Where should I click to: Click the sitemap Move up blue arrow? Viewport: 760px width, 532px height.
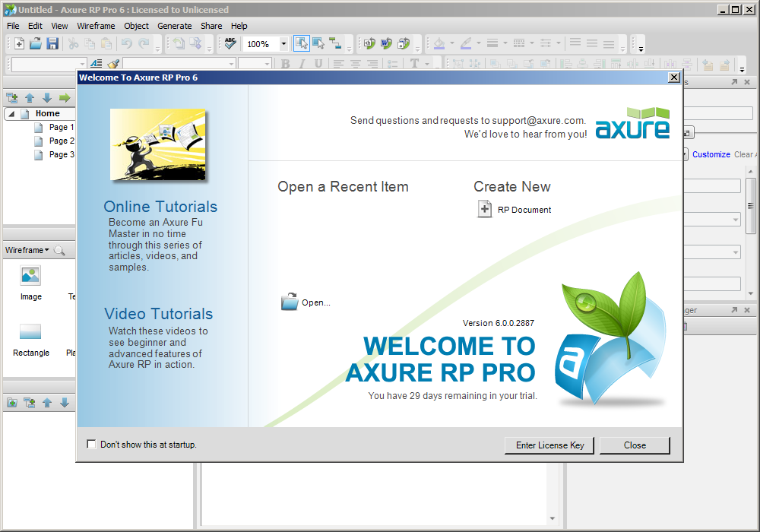pyautogui.click(x=30, y=98)
